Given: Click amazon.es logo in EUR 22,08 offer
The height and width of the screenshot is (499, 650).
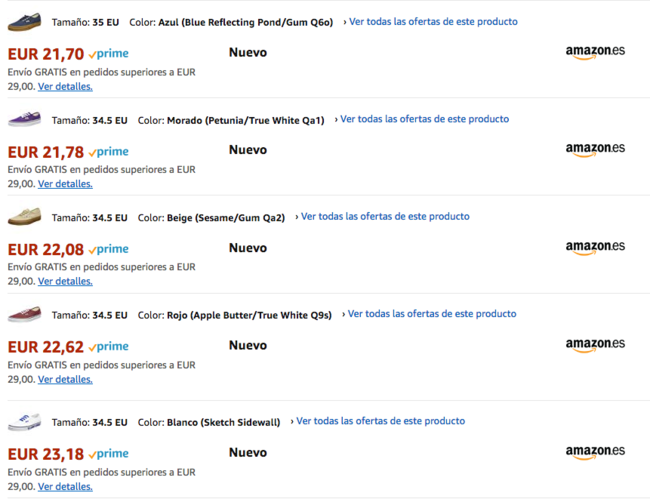Looking at the screenshot, I should [x=595, y=248].
